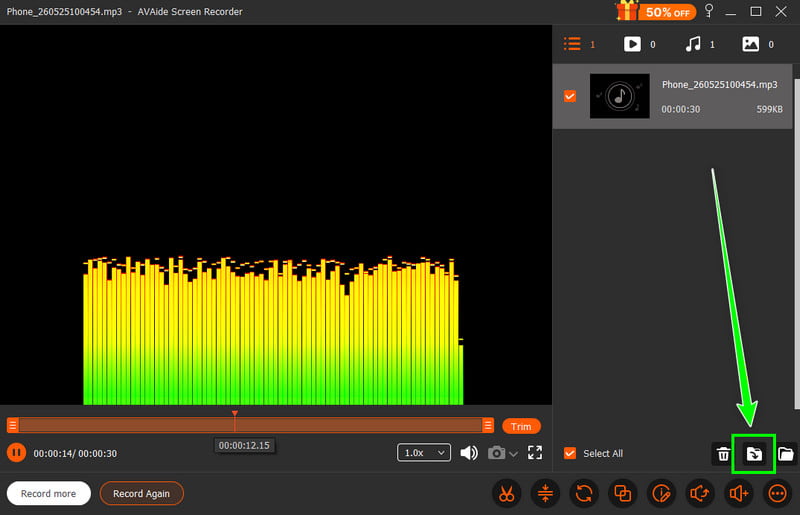This screenshot has width=800, height=515.
Task: Switch to audio recordings tab
Action: coord(699,44)
